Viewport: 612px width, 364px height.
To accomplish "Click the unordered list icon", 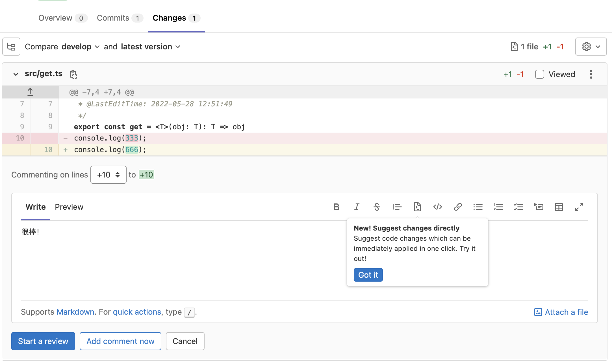I will click(x=477, y=207).
